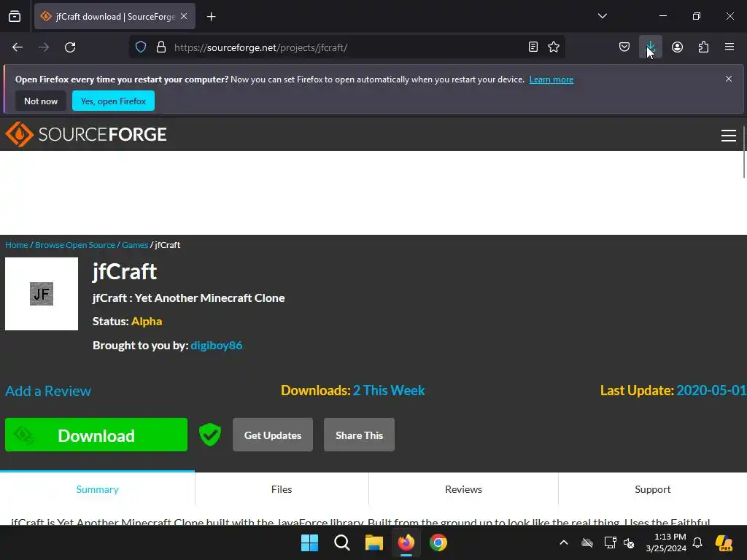Click the jfCraft JF project icon

pos(42,294)
